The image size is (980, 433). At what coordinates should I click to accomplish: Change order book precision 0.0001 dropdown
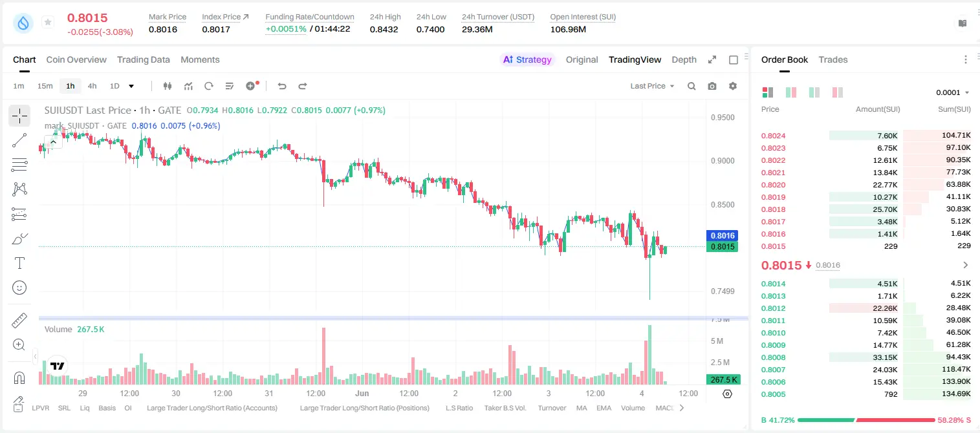[953, 92]
